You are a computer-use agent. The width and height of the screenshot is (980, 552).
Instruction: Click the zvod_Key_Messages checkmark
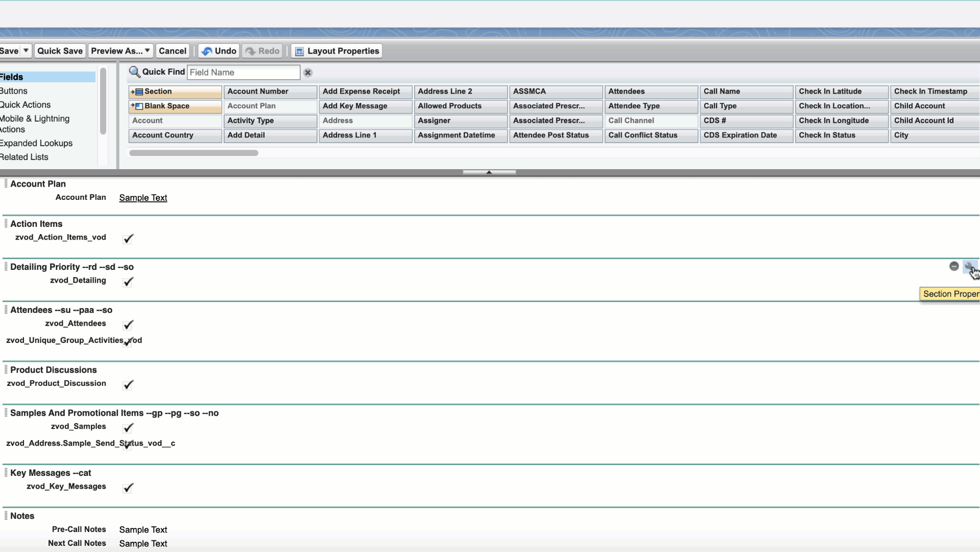tap(128, 488)
